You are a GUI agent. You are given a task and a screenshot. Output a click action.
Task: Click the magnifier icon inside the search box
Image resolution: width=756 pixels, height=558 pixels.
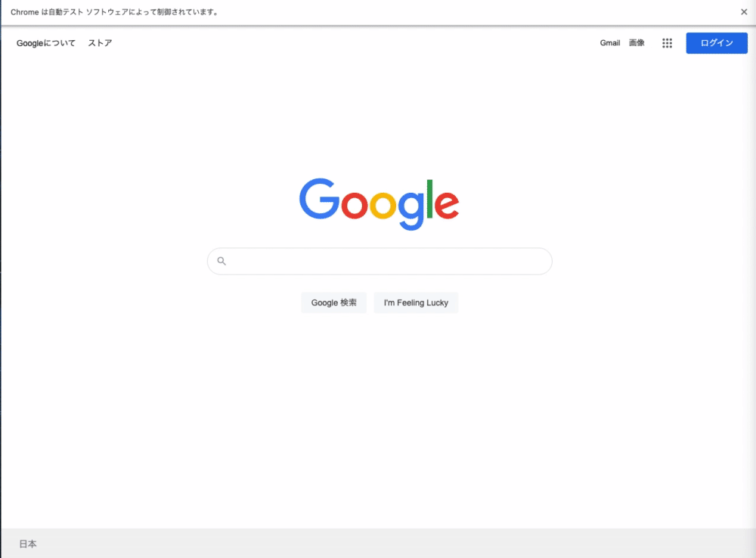(x=222, y=261)
